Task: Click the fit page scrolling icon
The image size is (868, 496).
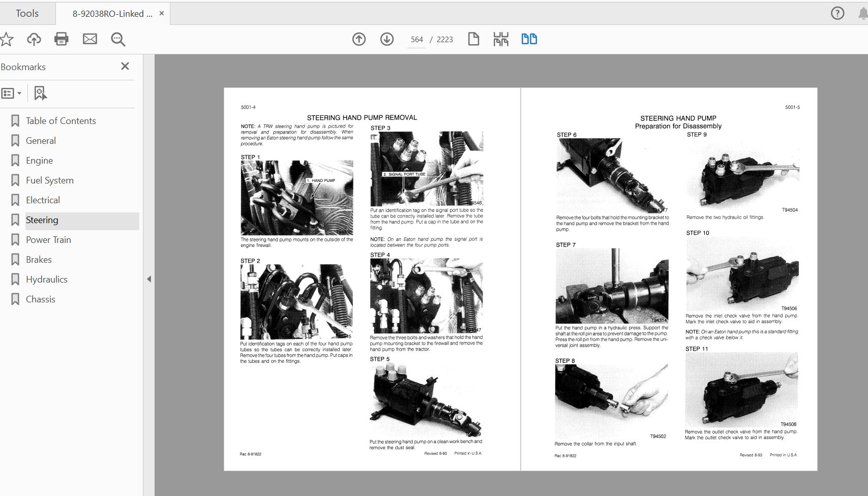Action: click(x=501, y=39)
